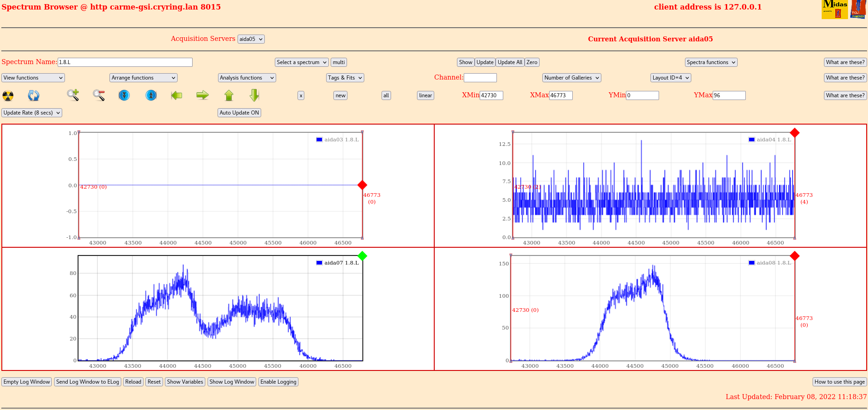Toggle the linear scale button

[426, 95]
